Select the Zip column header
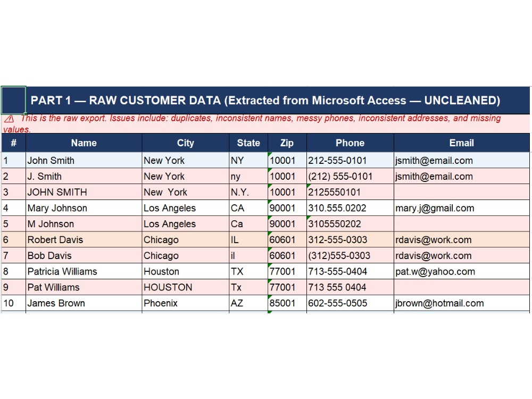The width and height of the screenshot is (532, 399). (x=287, y=143)
